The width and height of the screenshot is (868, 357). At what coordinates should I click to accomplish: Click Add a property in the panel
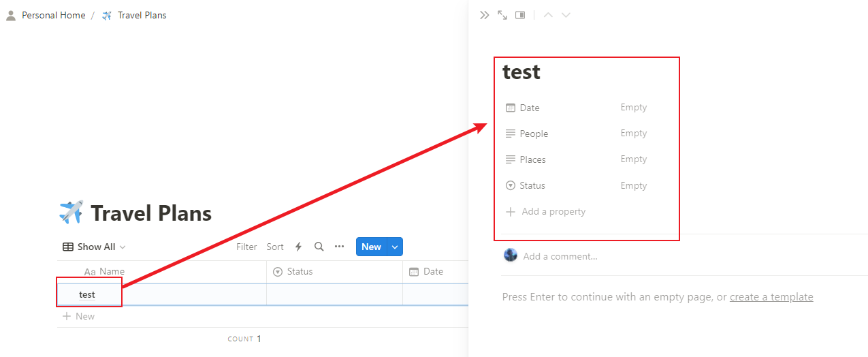(x=553, y=212)
